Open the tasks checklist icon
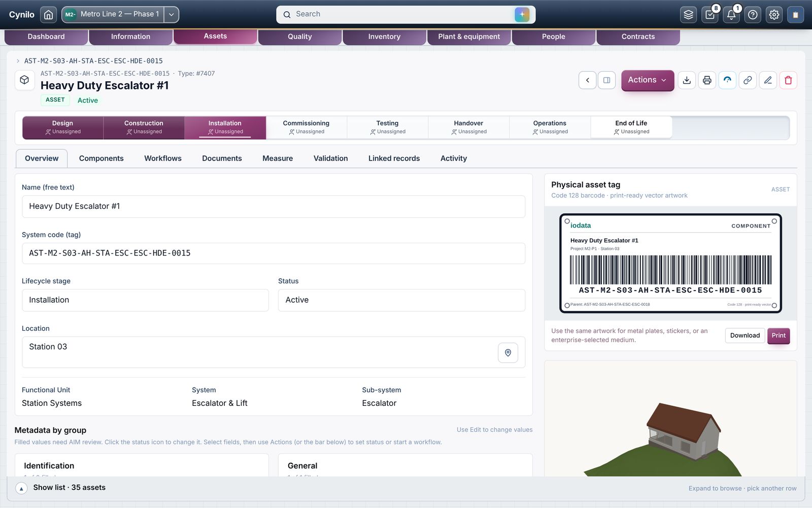 710,15
